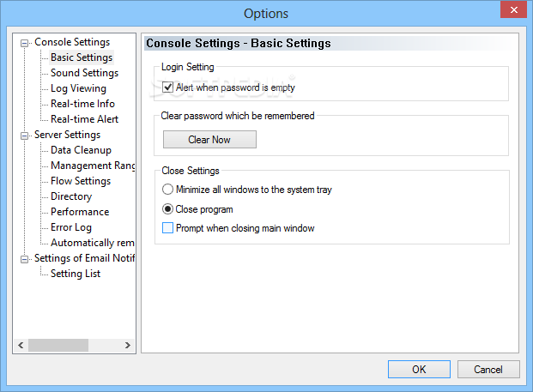533x392 pixels.
Task: Select Minimize all windows to system tray
Action: (x=168, y=190)
